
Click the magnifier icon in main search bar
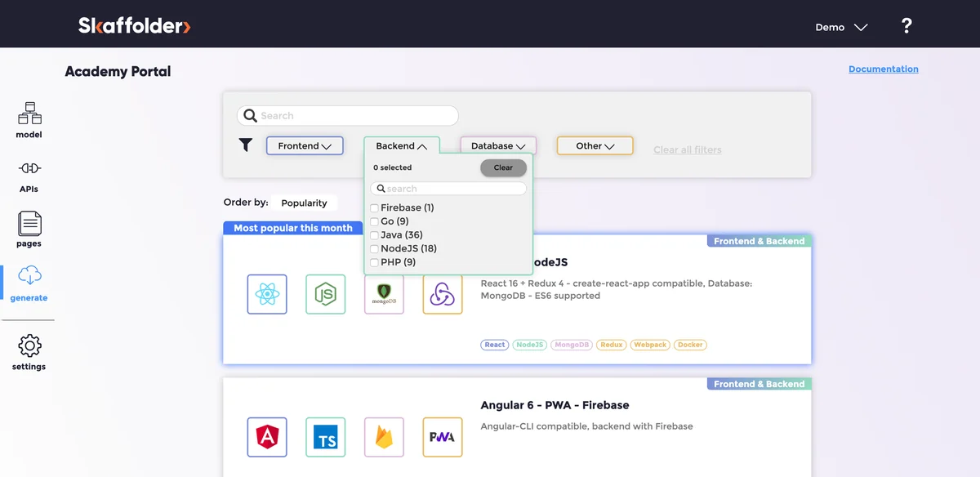(x=252, y=116)
